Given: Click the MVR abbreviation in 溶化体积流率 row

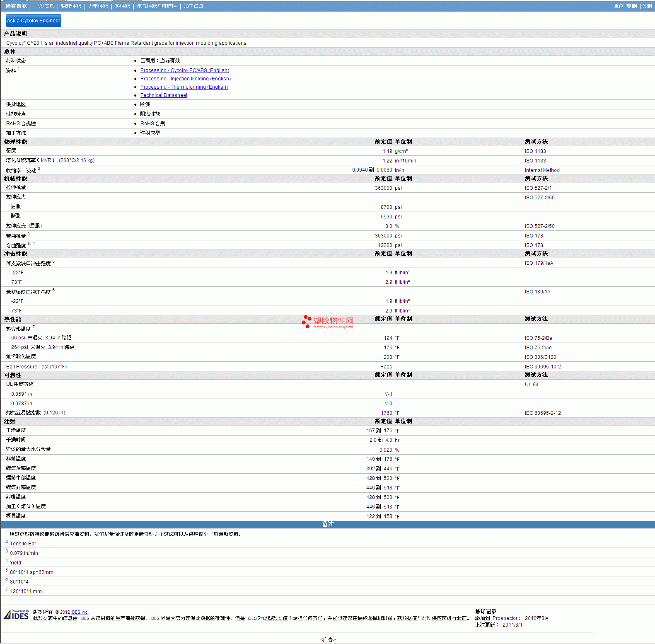Looking at the screenshot, I should click(x=46, y=160).
